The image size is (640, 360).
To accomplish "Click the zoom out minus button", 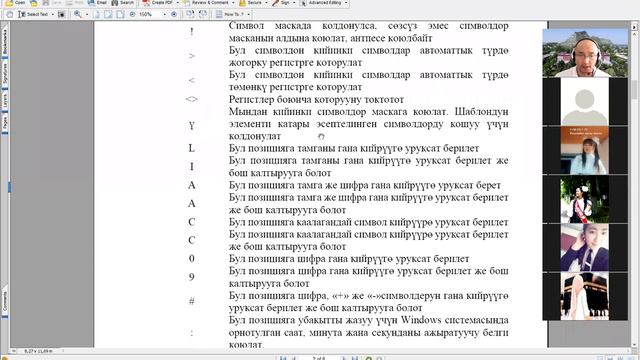I will tap(132, 14).
